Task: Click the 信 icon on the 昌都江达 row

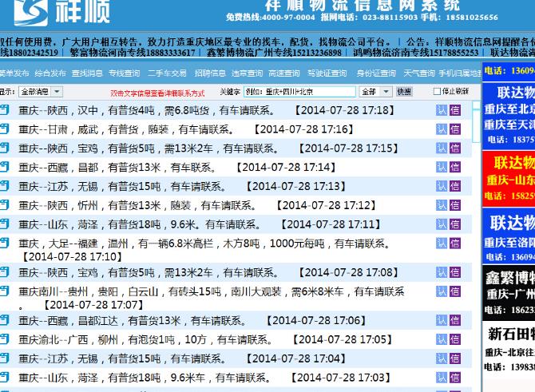Action: coord(455,320)
